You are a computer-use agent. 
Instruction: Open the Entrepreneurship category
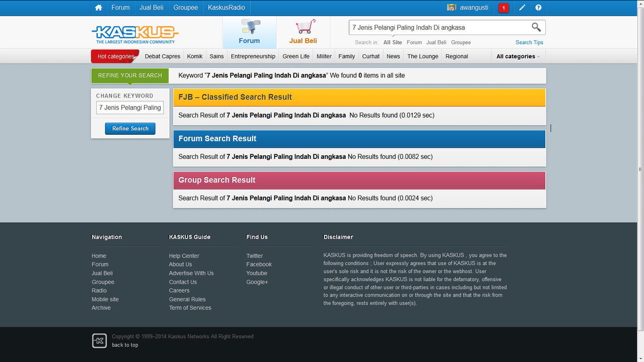[x=253, y=56]
